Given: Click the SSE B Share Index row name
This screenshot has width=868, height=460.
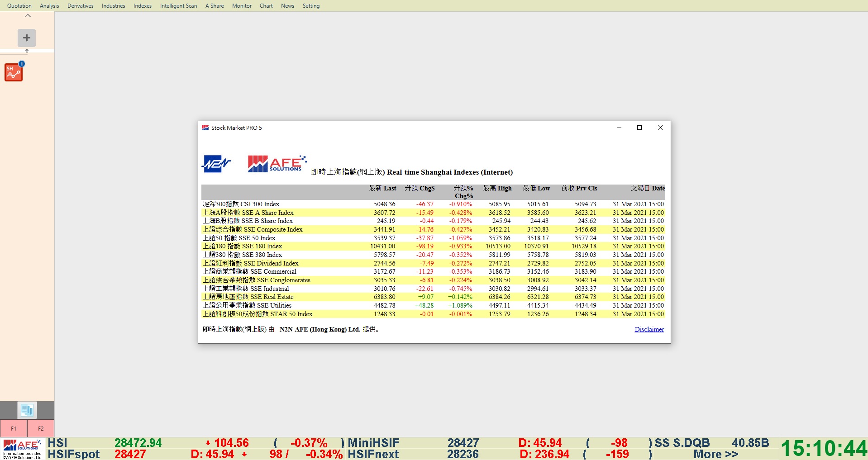Looking at the screenshot, I should 248,221.
